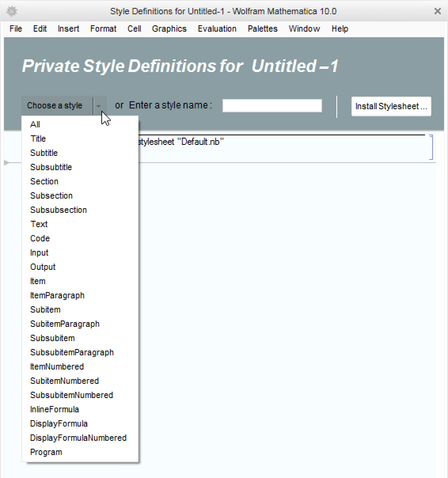Click the Mathematica gear icon in titlebar

point(11,11)
